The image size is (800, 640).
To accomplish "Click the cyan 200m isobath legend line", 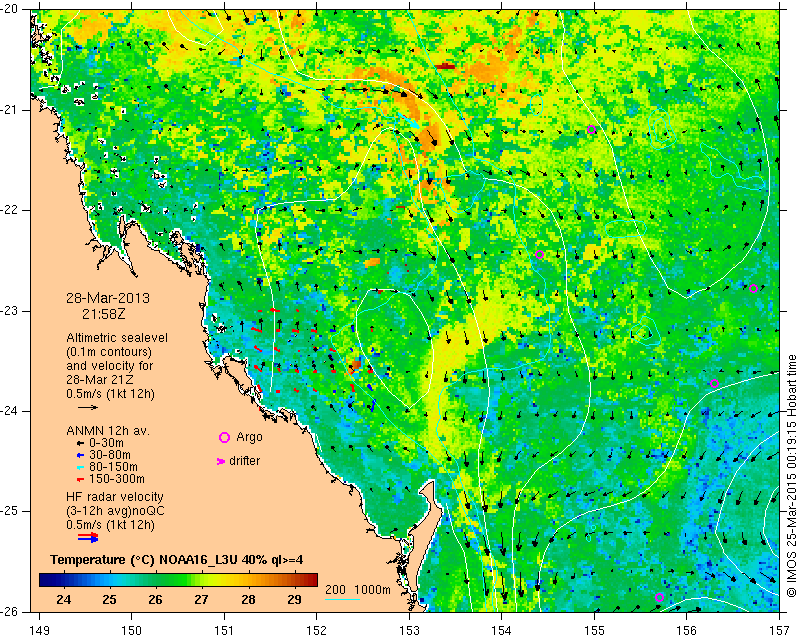I will 342,599.
